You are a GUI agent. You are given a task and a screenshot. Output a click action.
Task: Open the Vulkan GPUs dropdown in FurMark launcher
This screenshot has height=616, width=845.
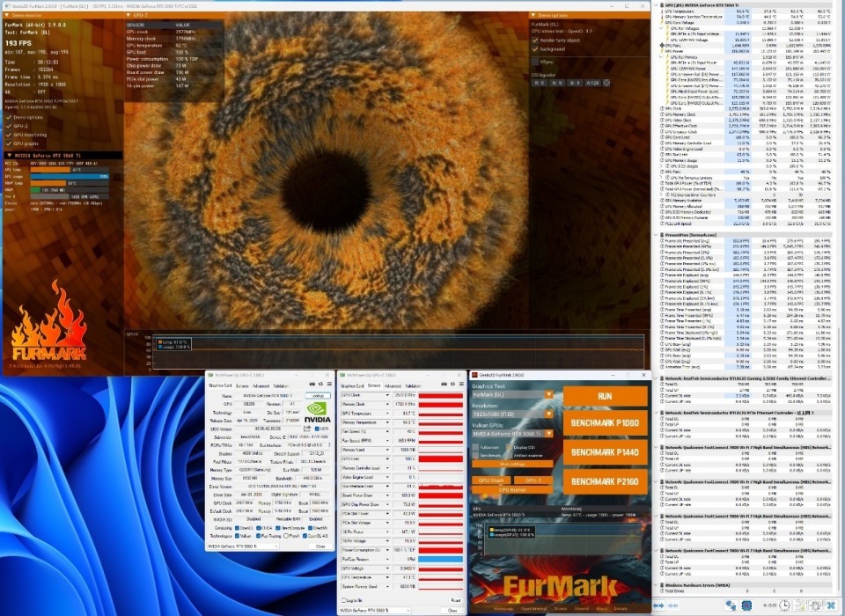pyautogui.click(x=548, y=433)
